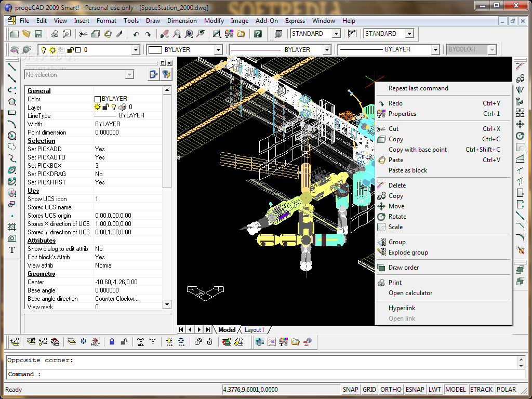Image resolution: width=532 pixels, height=399 pixels.
Task: Toggle ETRACK in the status bar
Action: 482,390
